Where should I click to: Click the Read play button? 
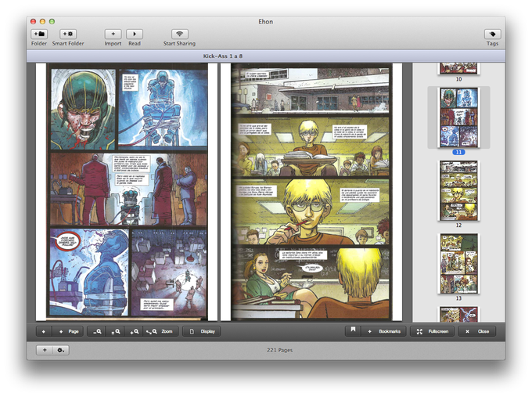(x=135, y=34)
